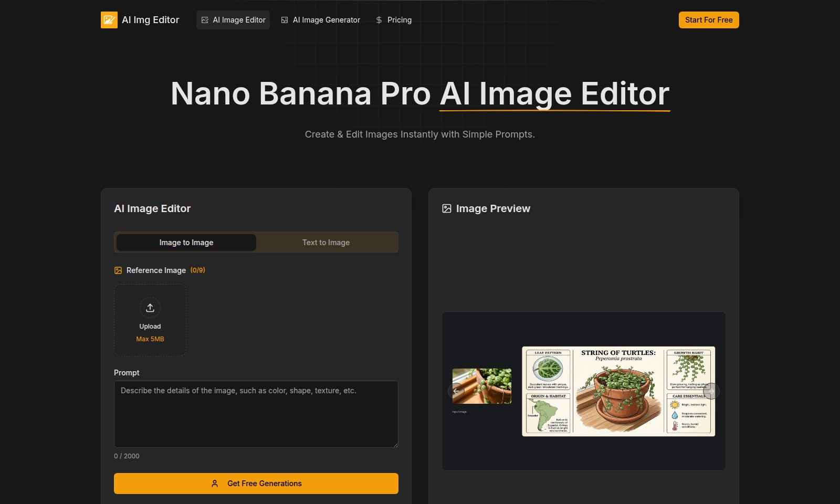
Task: Click the Reference Image picture icon
Action: pyautogui.click(x=118, y=270)
